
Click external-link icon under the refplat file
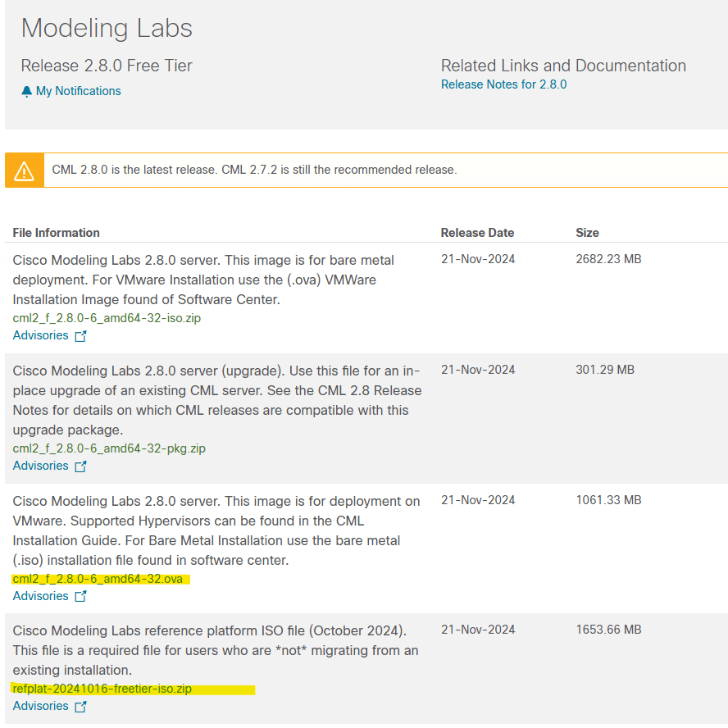(80, 707)
